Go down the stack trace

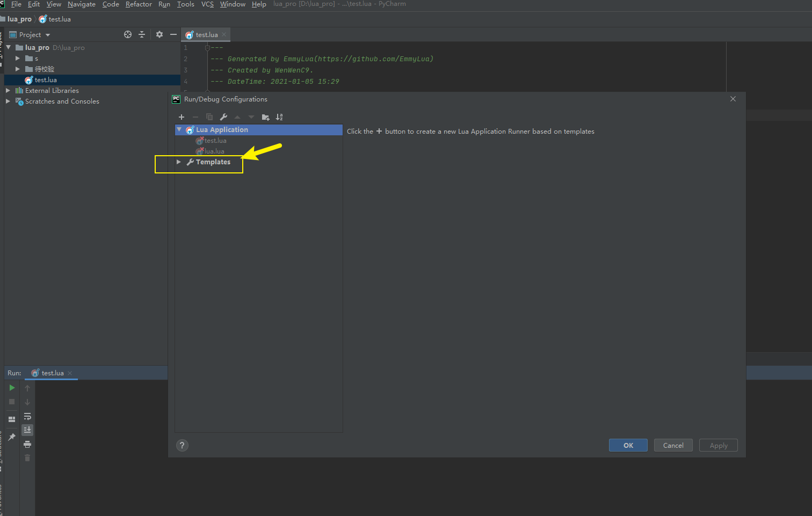(27, 402)
